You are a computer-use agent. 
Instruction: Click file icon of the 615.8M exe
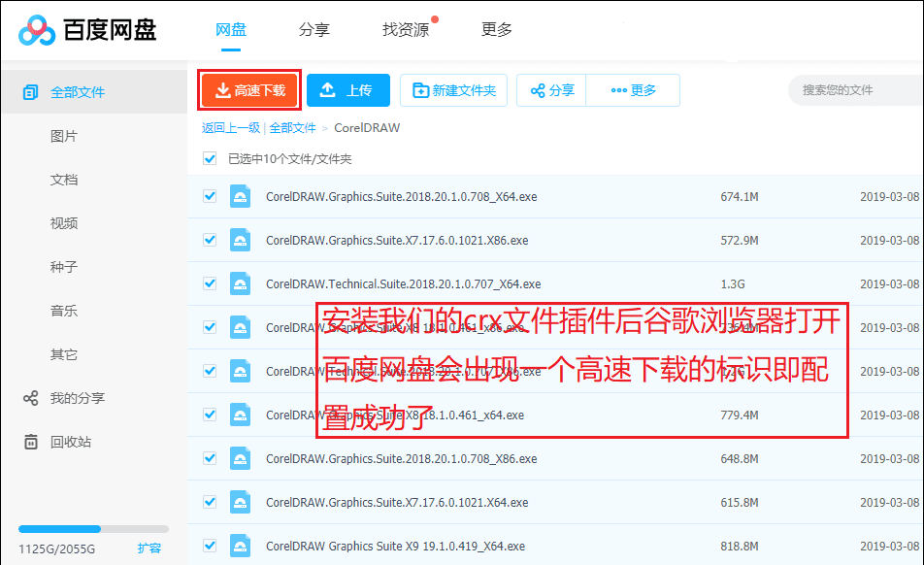[240, 502]
